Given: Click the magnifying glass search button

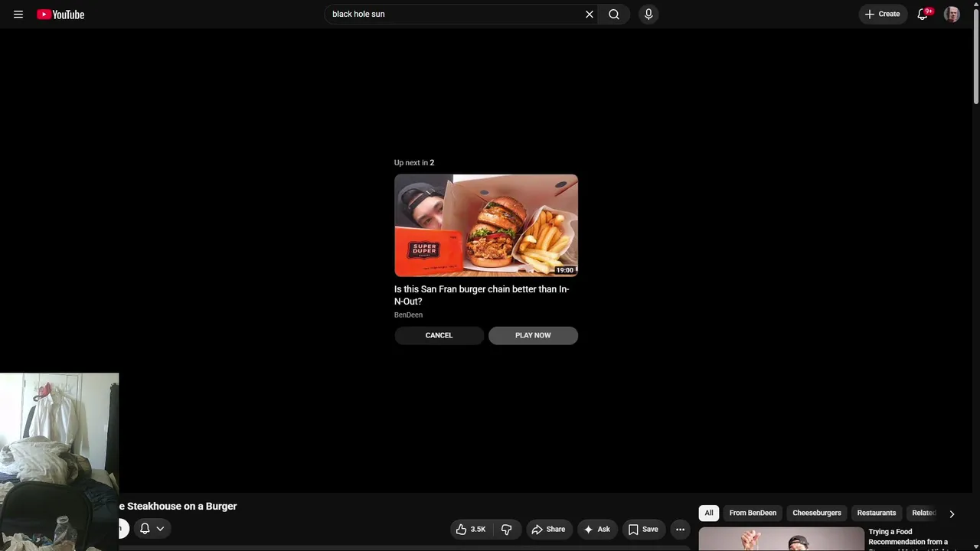Looking at the screenshot, I should (x=614, y=15).
